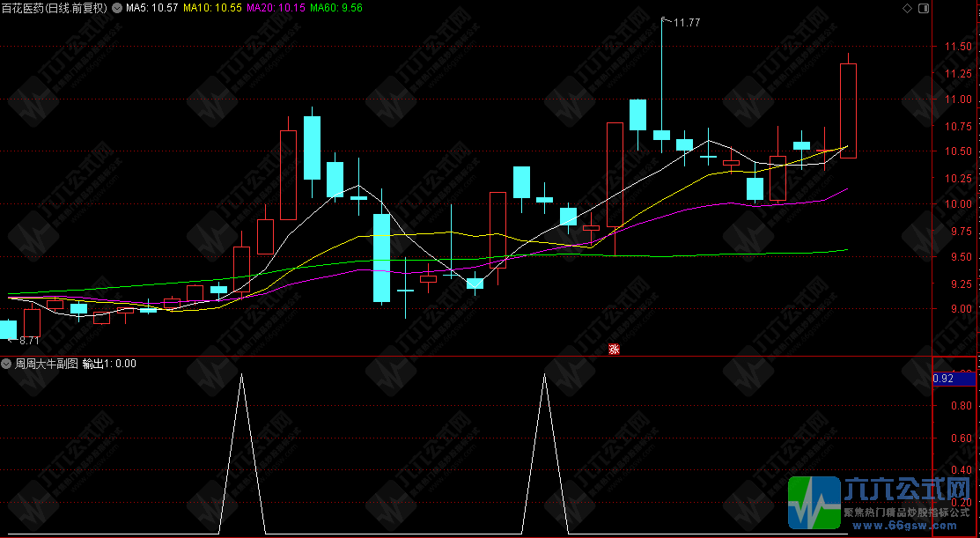This screenshot has width=980, height=538.
Task: Click the 11.77 high price label
Action: pyautogui.click(x=687, y=23)
